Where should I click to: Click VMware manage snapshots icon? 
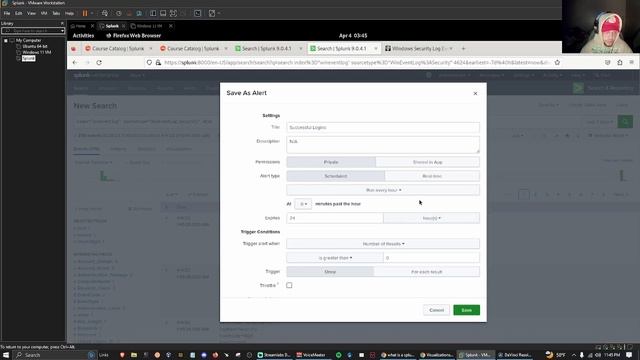point(139,13)
